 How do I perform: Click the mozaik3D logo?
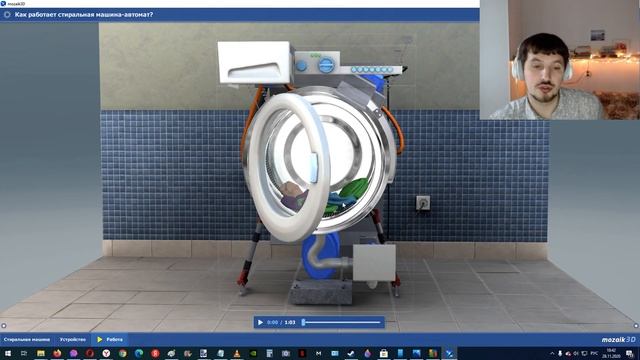coord(618,340)
